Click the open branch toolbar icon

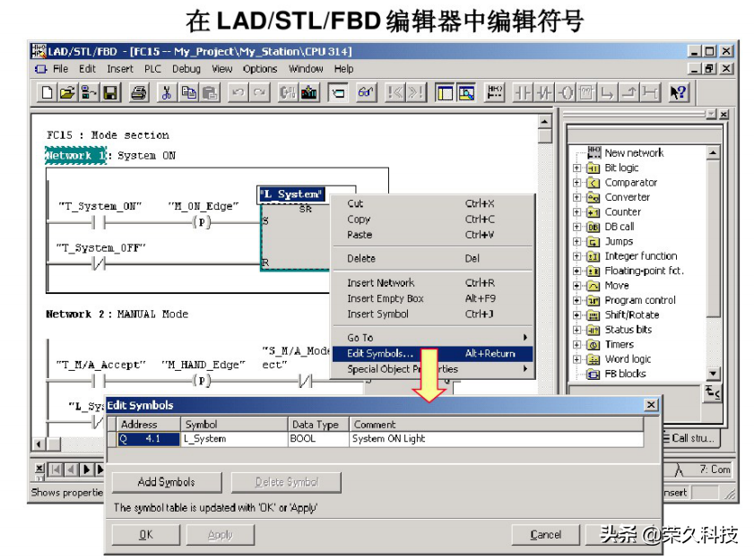pyautogui.click(x=607, y=92)
